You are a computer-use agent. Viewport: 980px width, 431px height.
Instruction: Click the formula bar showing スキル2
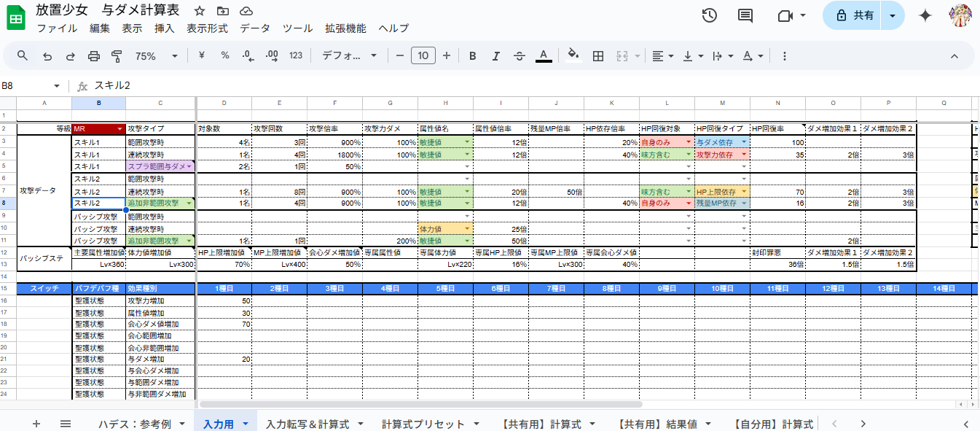(x=437, y=85)
